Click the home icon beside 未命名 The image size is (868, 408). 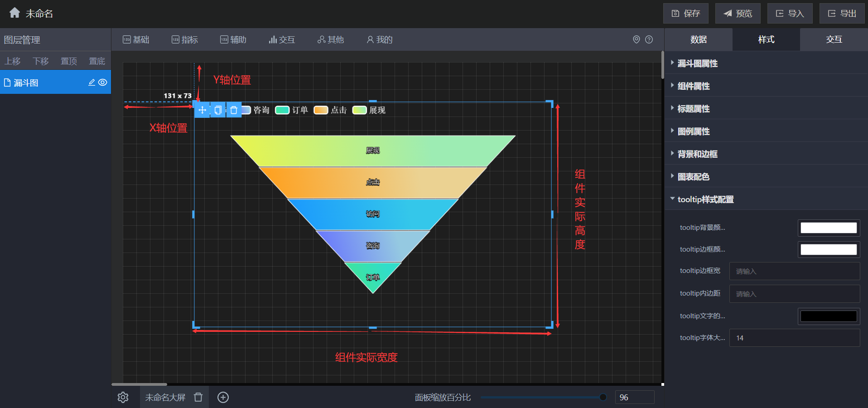tap(14, 13)
